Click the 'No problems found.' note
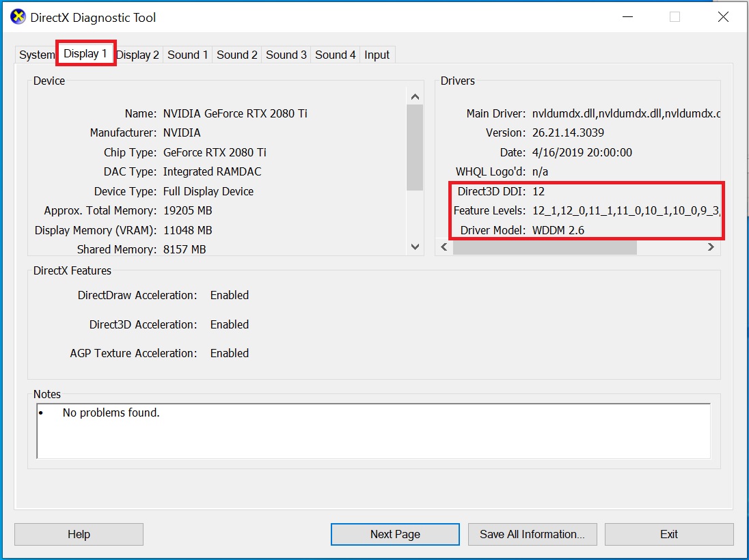 point(111,412)
